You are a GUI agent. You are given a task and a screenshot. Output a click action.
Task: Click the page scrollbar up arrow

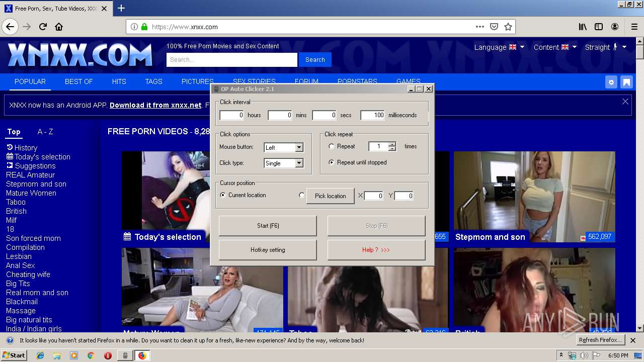click(x=639, y=41)
